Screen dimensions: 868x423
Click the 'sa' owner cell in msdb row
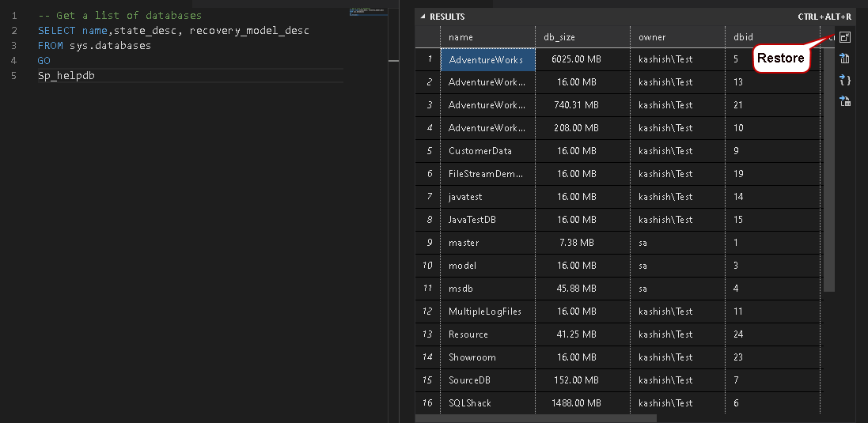pyautogui.click(x=677, y=289)
